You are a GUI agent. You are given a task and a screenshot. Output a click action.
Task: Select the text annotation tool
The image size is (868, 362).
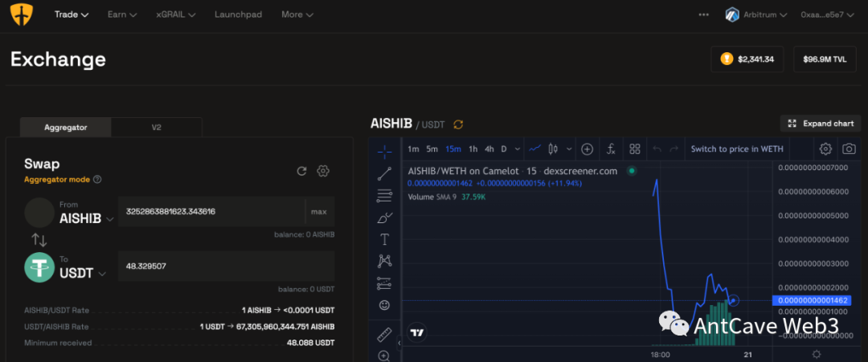(x=384, y=239)
